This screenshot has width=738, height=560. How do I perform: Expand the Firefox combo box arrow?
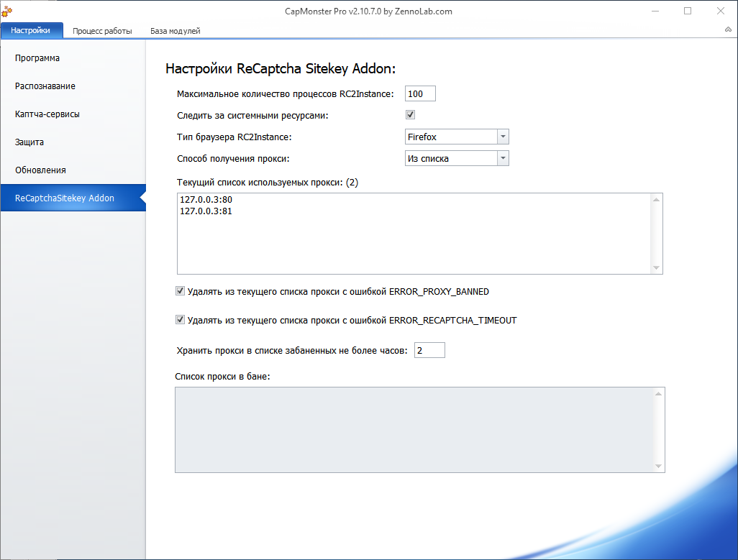(503, 137)
